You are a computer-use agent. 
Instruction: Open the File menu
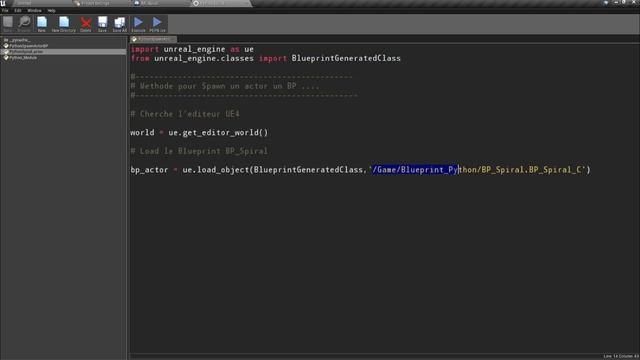click(5, 11)
